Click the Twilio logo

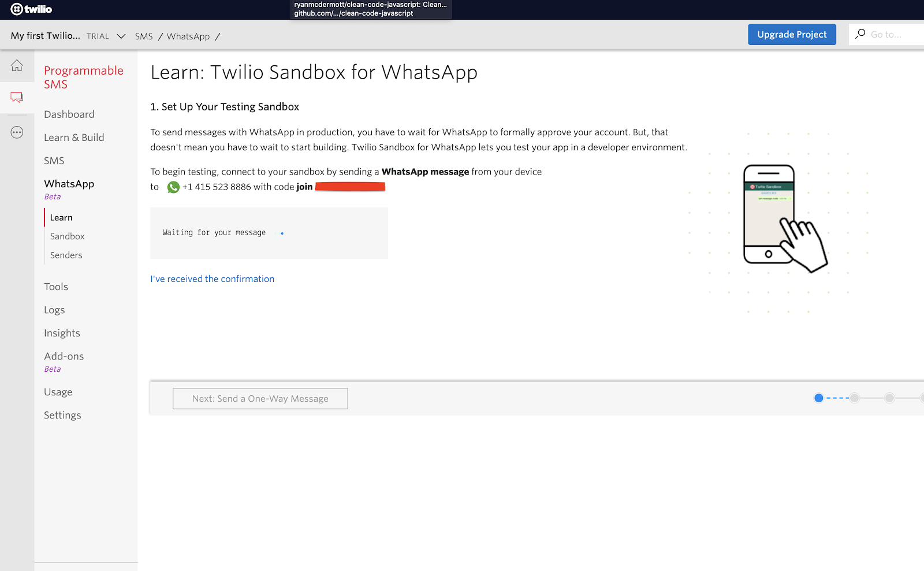coord(31,9)
